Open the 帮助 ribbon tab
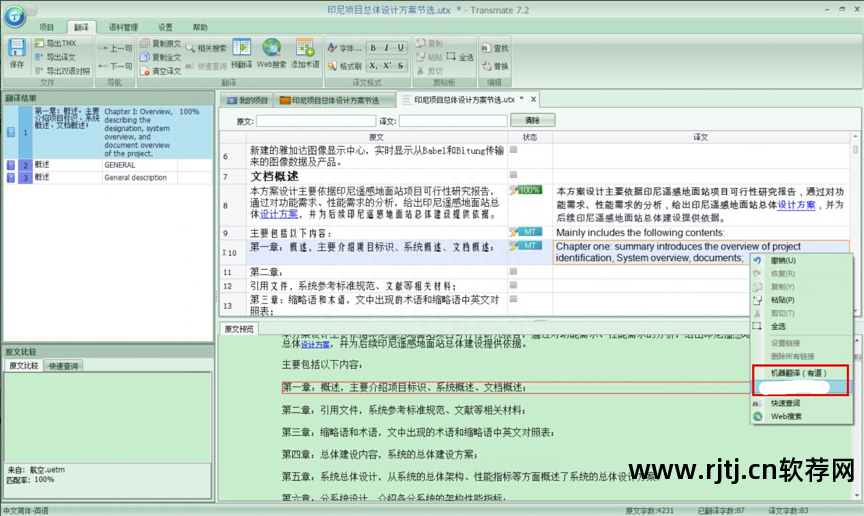Screen dimensions: 864x516 click(x=200, y=27)
